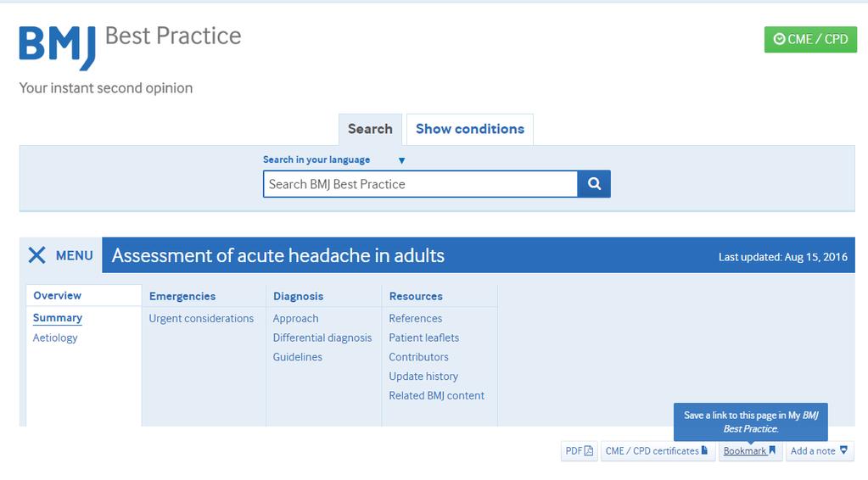Open the References link
The image size is (868, 480).
click(x=415, y=319)
